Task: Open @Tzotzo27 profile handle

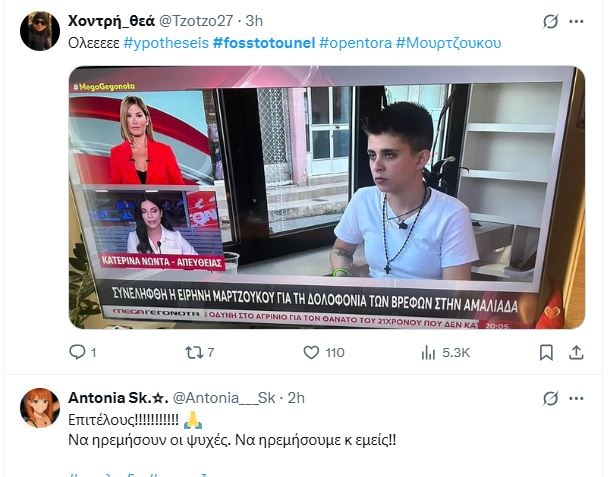Action: tap(196, 21)
